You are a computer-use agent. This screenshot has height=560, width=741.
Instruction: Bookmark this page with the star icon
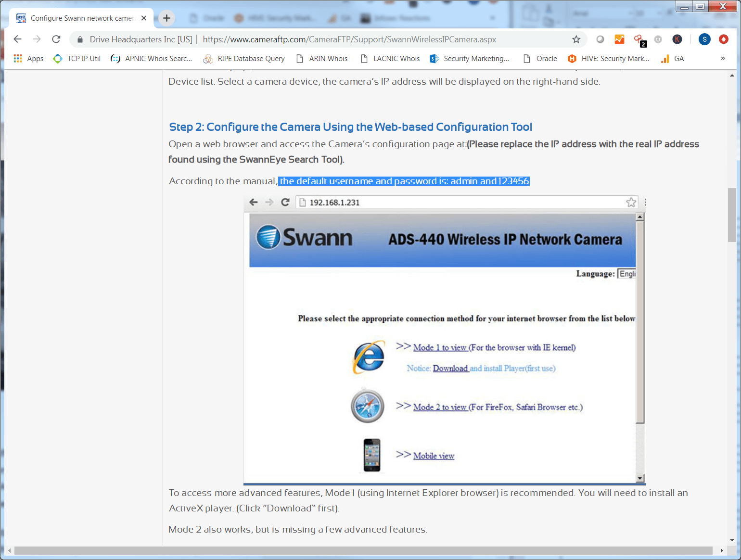click(576, 39)
